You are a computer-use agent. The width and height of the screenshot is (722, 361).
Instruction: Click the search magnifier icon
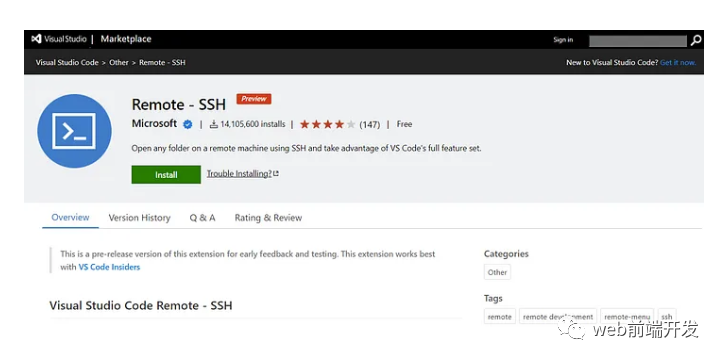tap(696, 40)
